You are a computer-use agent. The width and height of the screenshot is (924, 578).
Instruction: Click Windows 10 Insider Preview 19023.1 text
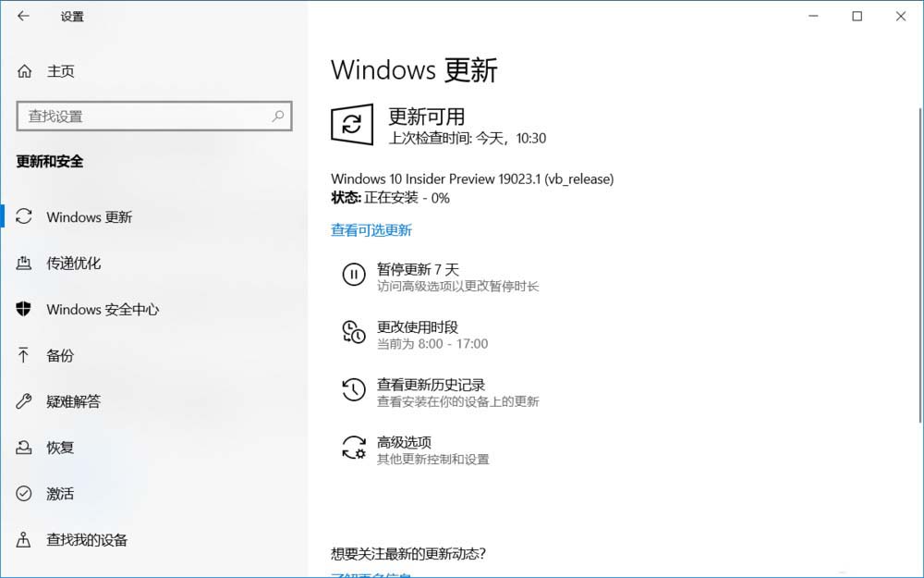[x=472, y=178]
